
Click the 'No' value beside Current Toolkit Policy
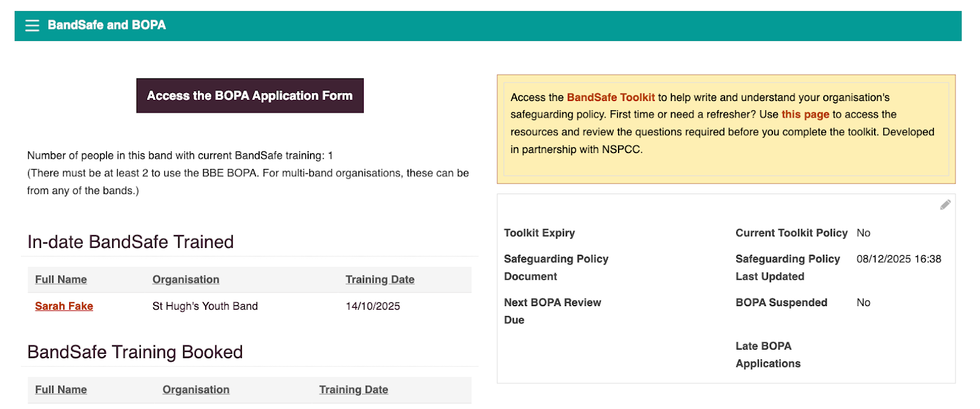(x=863, y=233)
